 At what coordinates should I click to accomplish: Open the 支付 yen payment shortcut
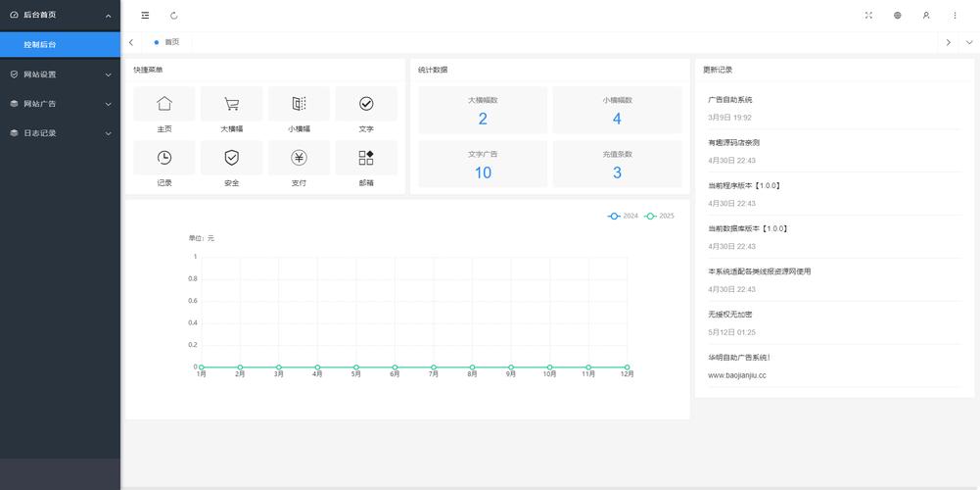coord(299,158)
